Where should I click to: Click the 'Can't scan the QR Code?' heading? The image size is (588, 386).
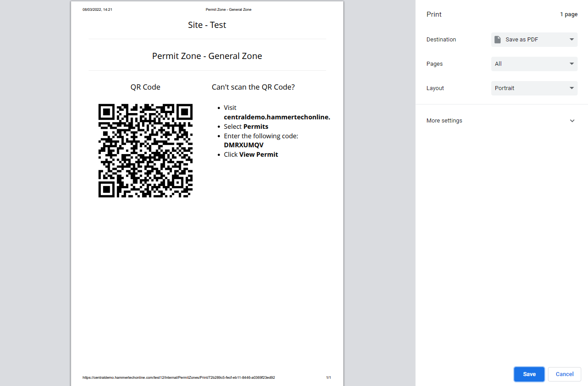[253, 87]
